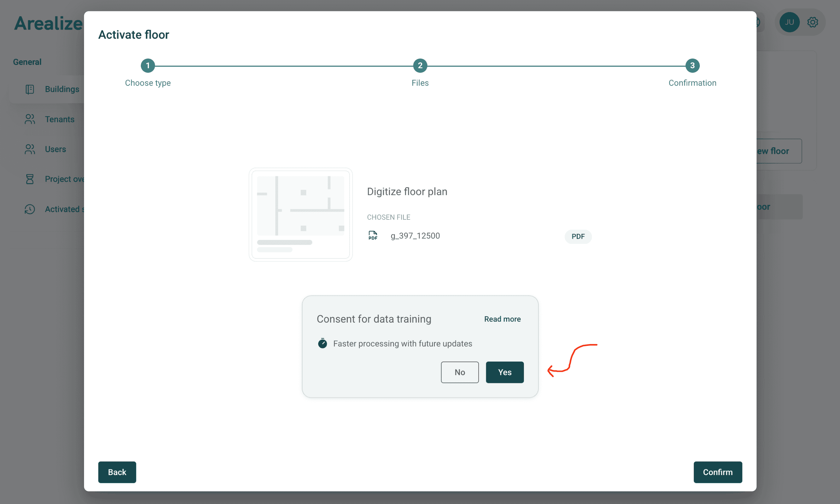The height and width of the screenshot is (504, 840).
Task: Click the PDF file type badge
Action: tap(578, 236)
